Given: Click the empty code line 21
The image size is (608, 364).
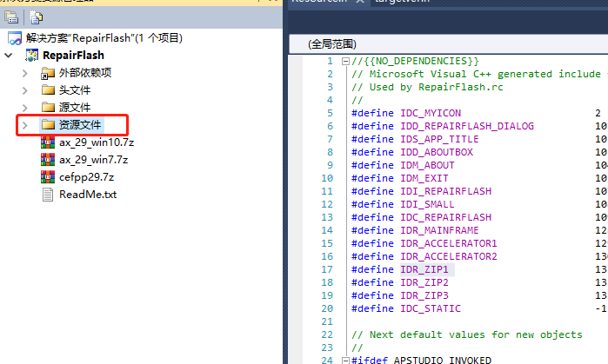Looking at the screenshot, I should tap(479, 321).
